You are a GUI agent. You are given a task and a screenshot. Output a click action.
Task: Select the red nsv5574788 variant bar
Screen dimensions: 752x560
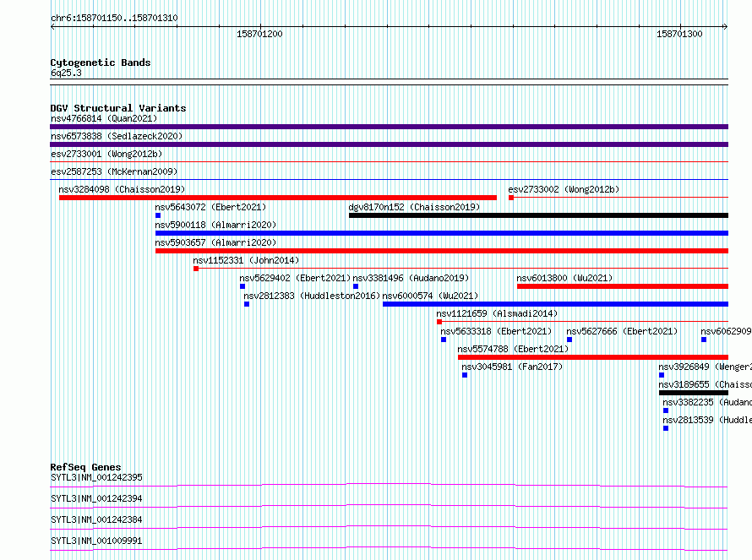pyautogui.click(x=593, y=357)
